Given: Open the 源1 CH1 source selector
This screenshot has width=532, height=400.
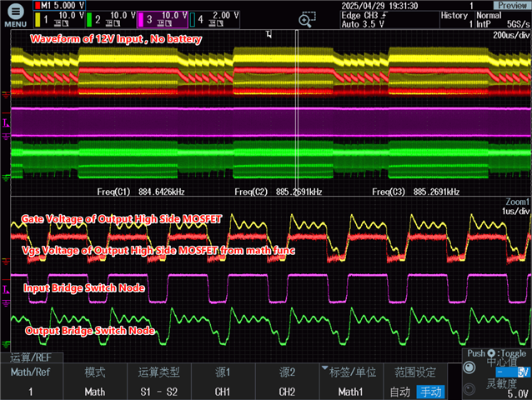Looking at the screenshot, I should pyautogui.click(x=223, y=382).
